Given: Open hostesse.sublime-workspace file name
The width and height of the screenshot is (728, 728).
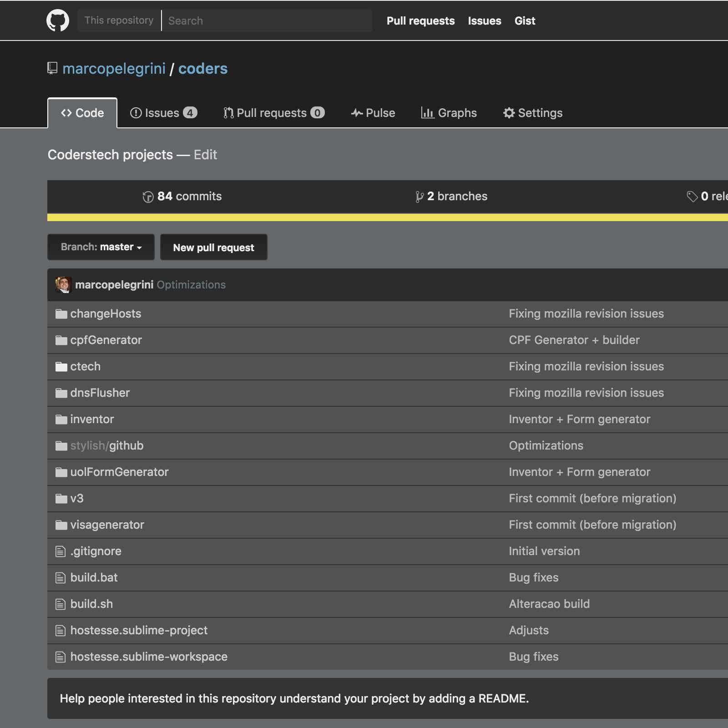Looking at the screenshot, I should [x=149, y=657].
